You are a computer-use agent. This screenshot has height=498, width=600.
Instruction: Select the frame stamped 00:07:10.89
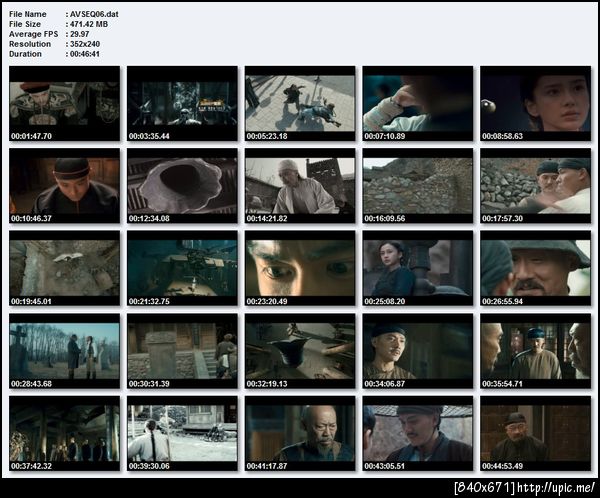click(418, 103)
